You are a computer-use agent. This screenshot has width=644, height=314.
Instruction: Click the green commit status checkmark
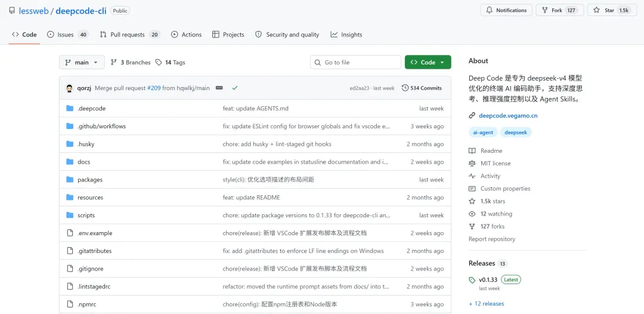(x=235, y=88)
